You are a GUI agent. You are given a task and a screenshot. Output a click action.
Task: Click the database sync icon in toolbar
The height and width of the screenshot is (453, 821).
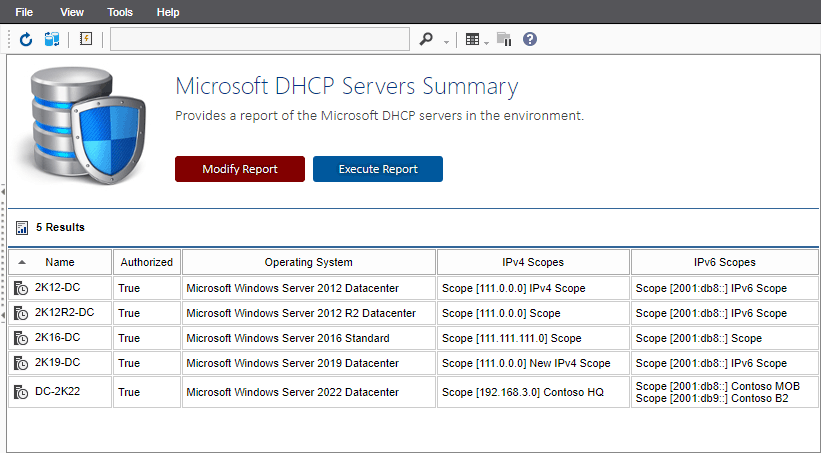[x=52, y=39]
